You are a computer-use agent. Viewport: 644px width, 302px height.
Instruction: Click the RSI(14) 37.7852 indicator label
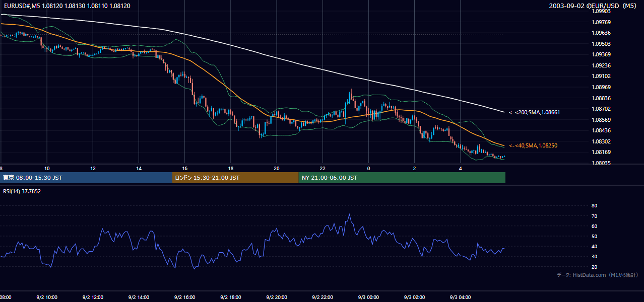[22, 191]
